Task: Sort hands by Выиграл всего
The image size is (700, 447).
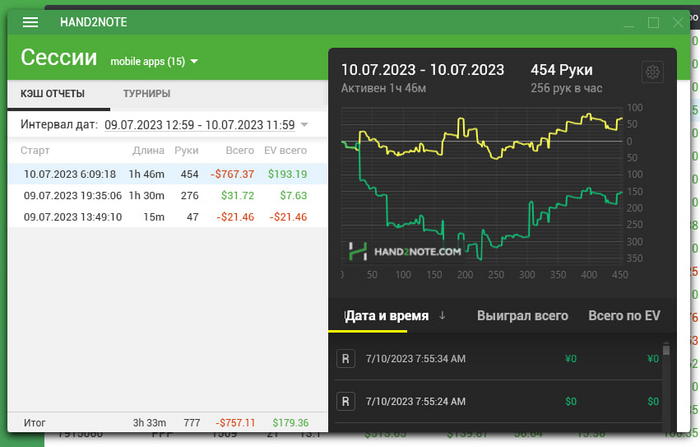Action: pyautogui.click(x=522, y=316)
